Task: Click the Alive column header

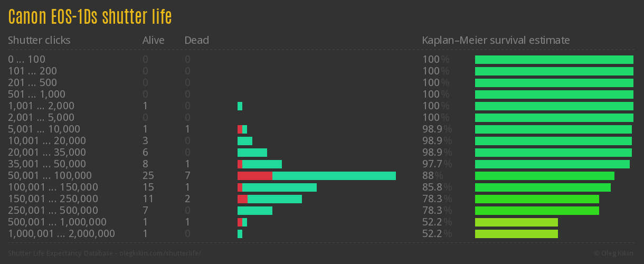Action: (x=153, y=40)
